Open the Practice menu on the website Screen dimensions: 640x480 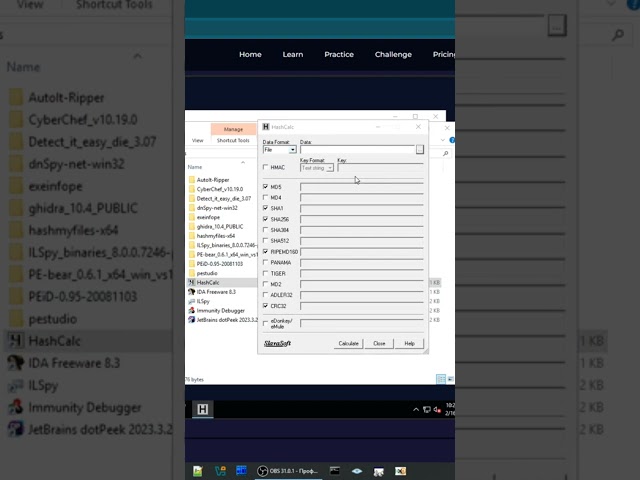coord(339,54)
